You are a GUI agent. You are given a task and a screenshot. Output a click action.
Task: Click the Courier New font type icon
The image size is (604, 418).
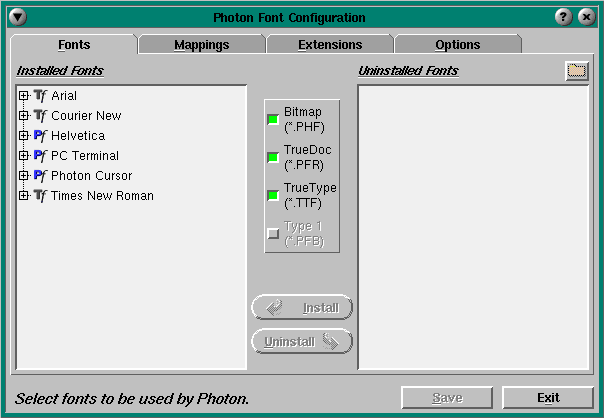tap(40, 116)
